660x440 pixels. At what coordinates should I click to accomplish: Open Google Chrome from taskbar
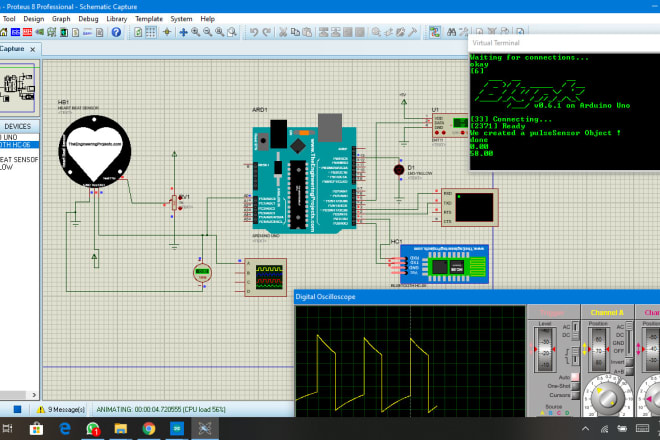148,429
